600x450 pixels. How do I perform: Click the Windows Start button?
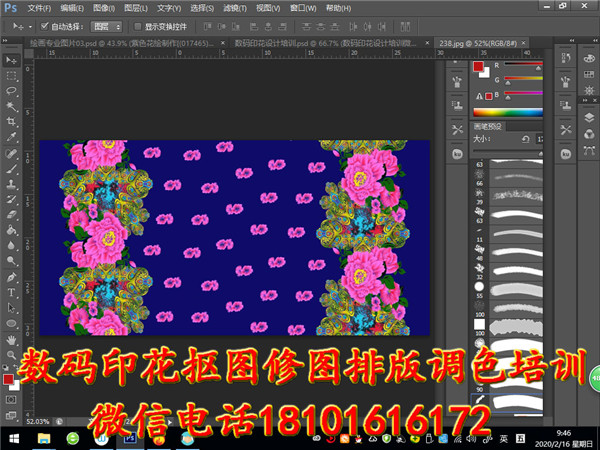click(14, 438)
